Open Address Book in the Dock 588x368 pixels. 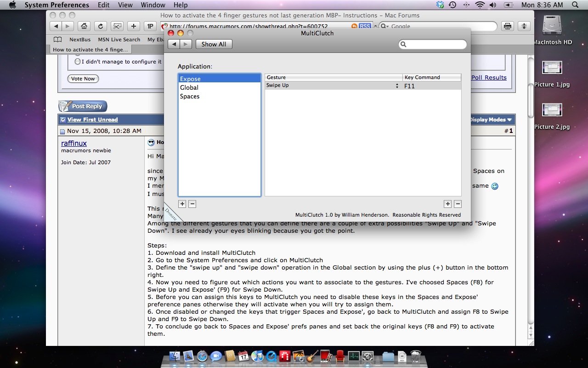click(x=230, y=356)
